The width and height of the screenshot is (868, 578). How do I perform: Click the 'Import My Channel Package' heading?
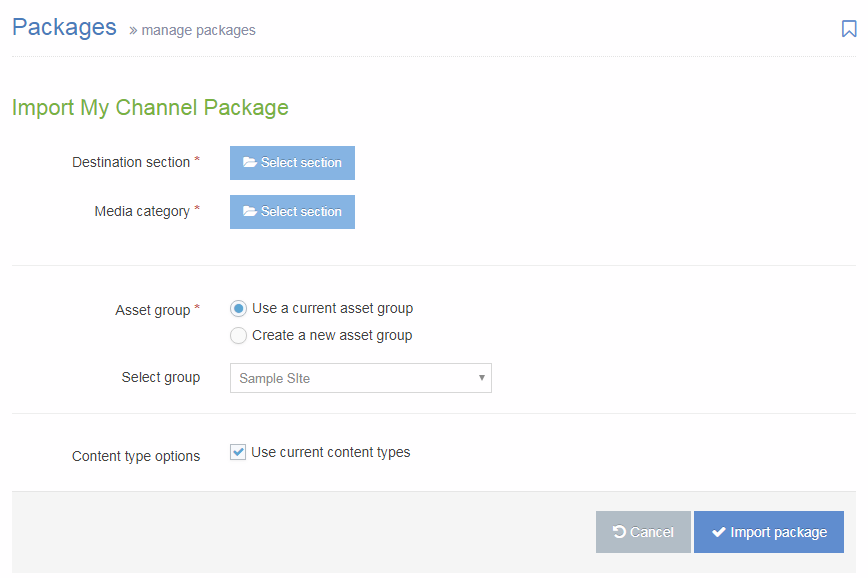point(150,107)
